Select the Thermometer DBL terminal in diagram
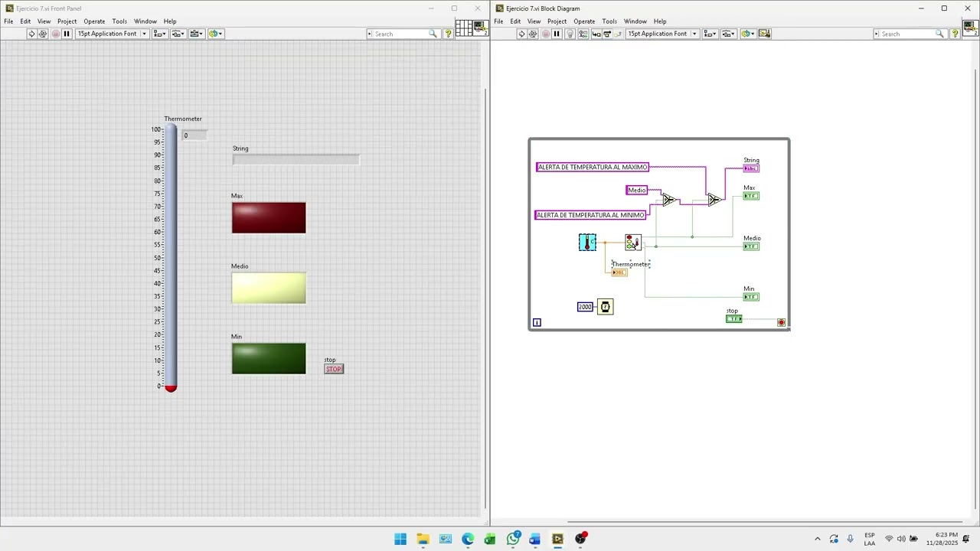The height and width of the screenshot is (551, 980). point(619,272)
